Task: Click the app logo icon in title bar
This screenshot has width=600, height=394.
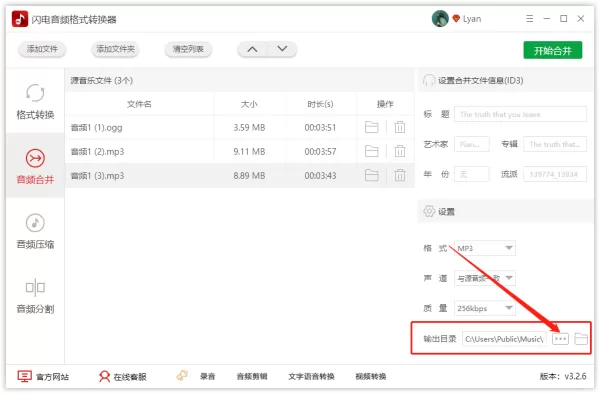Action: 20,19
